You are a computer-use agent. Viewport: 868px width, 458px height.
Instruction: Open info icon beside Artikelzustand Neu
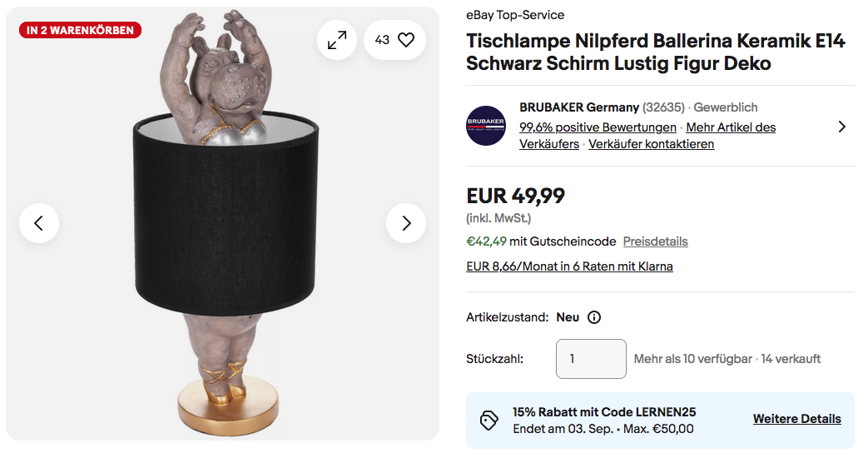pyautogui.click(x=594, y=317)
